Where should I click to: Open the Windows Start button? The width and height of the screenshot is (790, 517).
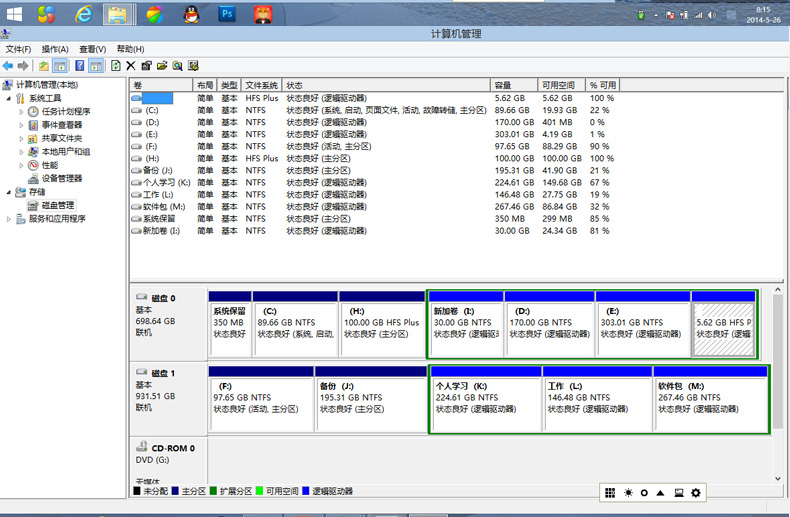(x=14, y=14)
